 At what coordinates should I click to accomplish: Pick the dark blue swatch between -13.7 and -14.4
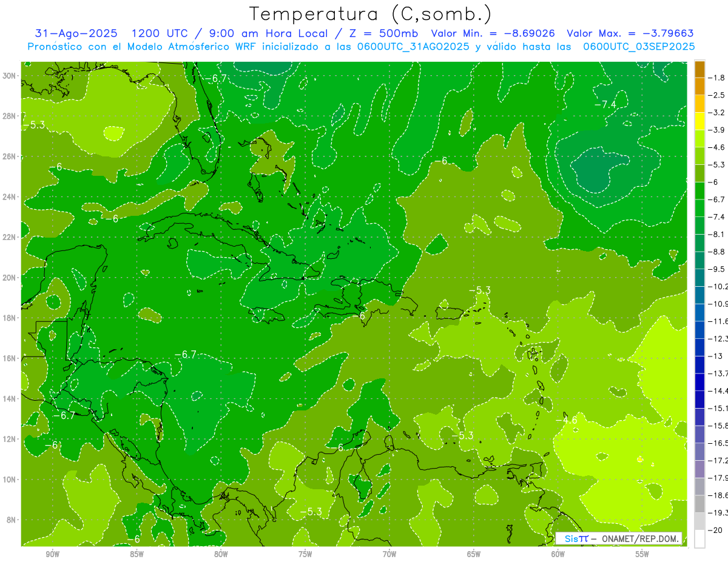click(699, 382)
